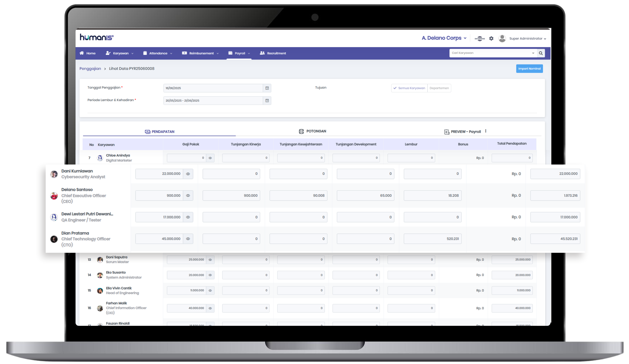Click employee name Delano Santoso
Screen dimensions: 629x364
pos(77,190)
